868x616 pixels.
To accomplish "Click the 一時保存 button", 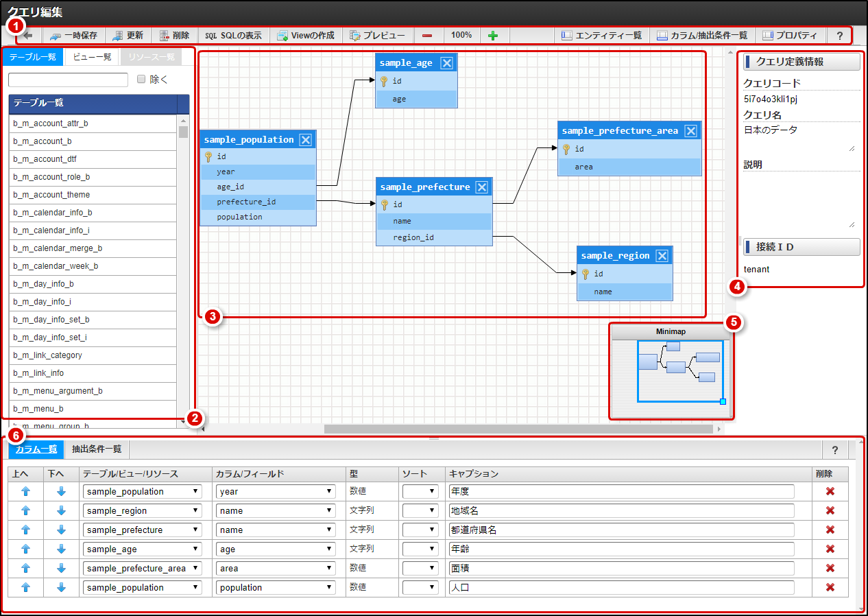I will coord(74,35).
